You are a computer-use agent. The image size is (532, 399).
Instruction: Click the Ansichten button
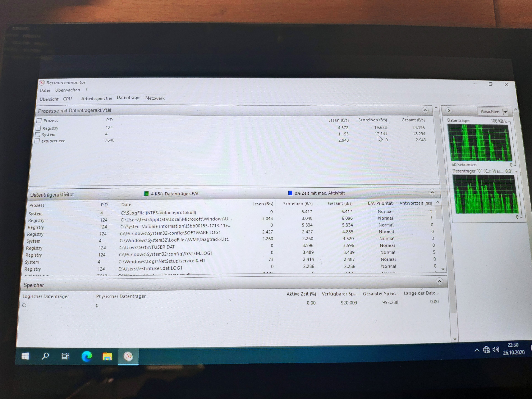tap(490, 111)
